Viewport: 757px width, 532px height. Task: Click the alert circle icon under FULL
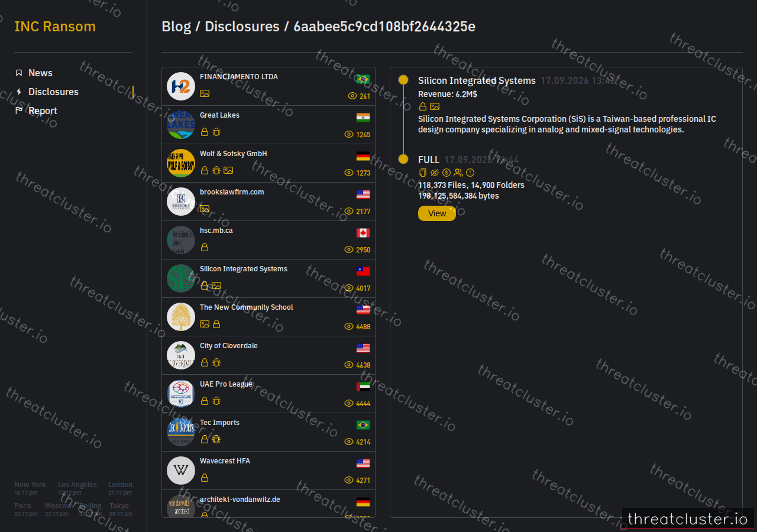470,173
